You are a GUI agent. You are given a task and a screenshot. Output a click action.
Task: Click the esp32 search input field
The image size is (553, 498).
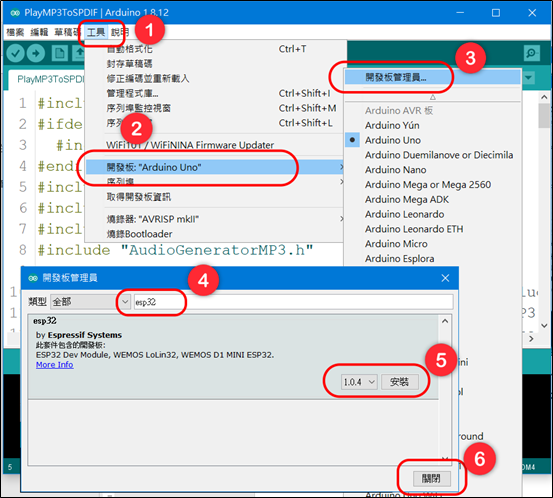pos(293,302)
